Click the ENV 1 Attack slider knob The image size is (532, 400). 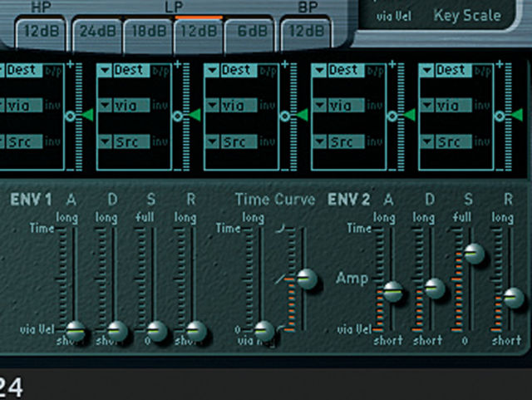[76, 331]
